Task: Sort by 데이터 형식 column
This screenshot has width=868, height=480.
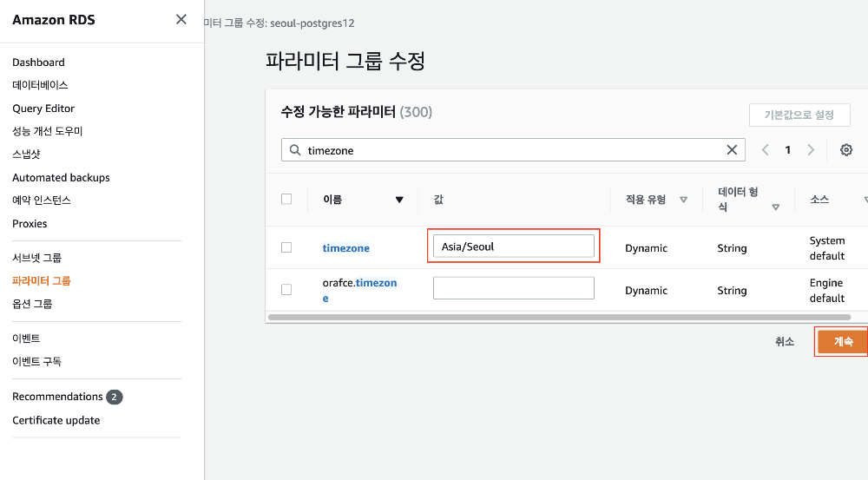Action: (775, 207)
